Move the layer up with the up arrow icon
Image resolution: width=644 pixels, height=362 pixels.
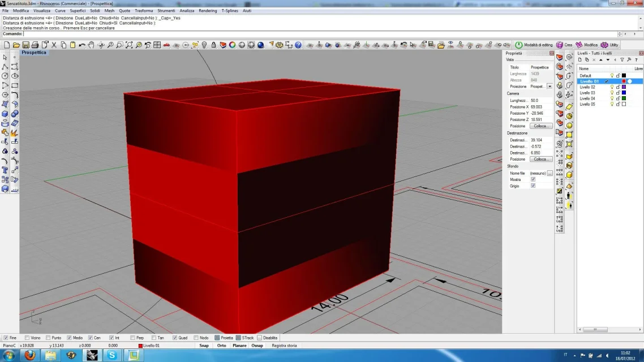pos(601,60)
